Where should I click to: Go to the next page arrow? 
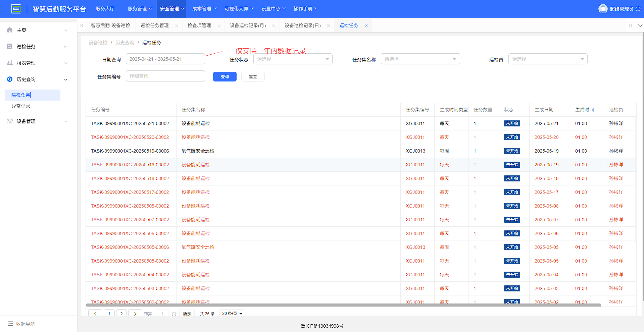(135, 313)
